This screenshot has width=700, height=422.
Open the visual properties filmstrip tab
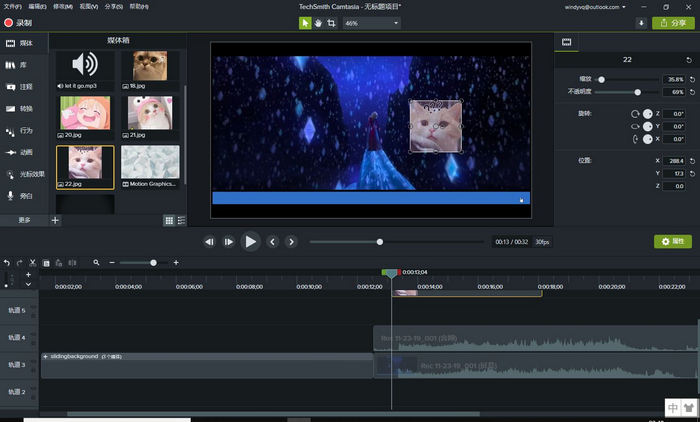pyautogui.click(x=567, y=42)
